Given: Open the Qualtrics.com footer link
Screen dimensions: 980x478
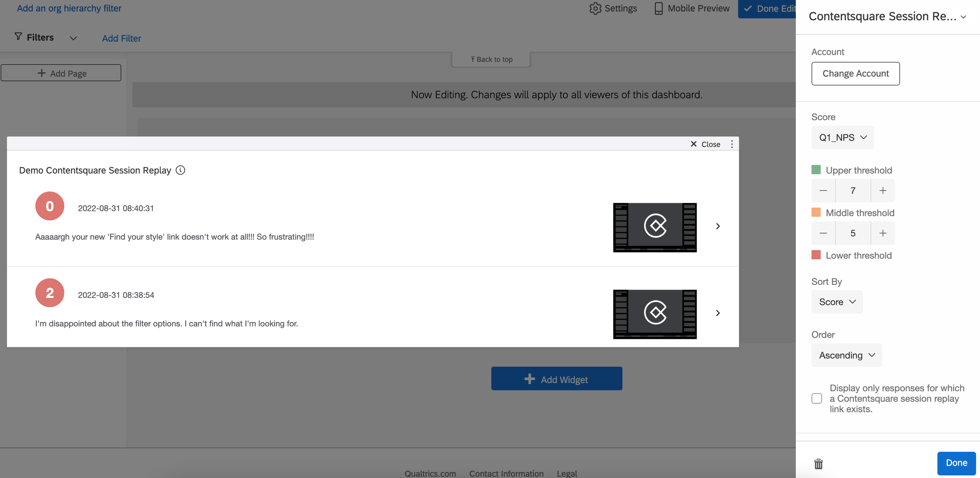Looking at the screenshot, I should [430, 473].
